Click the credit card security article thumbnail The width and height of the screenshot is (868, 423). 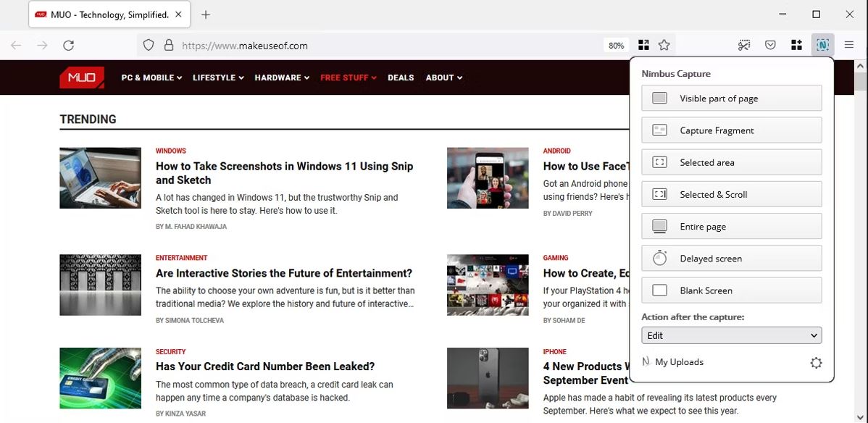(100, 378)
